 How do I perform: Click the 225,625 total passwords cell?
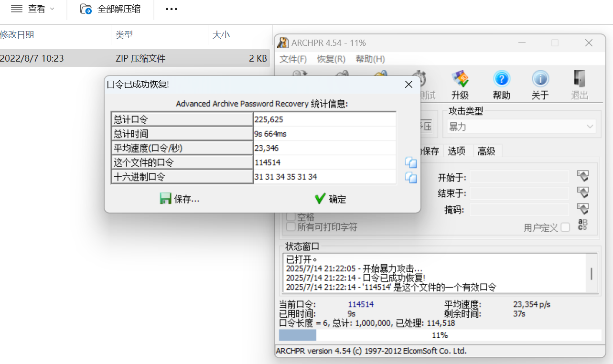(324, 119)
